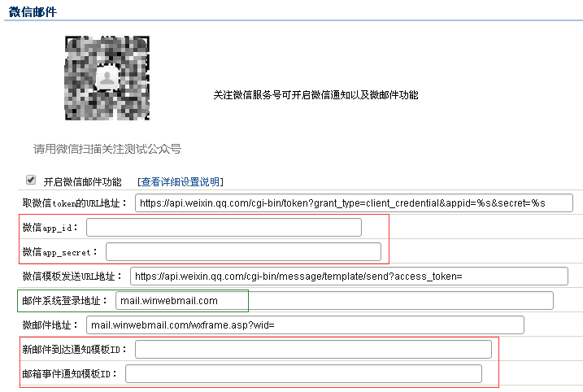Click the 微信模板发送URL地址 field
This screenshot has width=583, height=392.
click(x=349, y=277)
